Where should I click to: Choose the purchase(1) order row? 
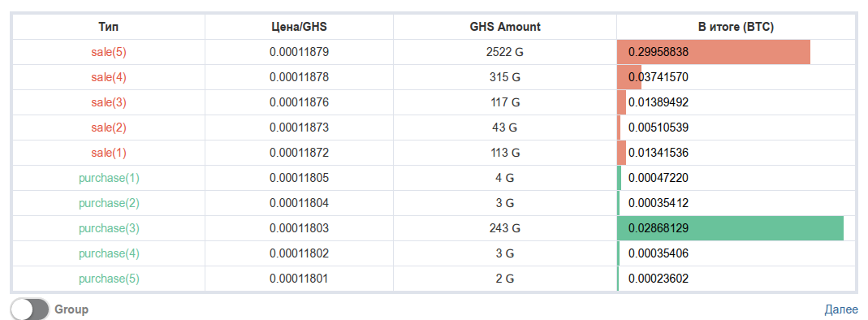[x=434, y=178]
